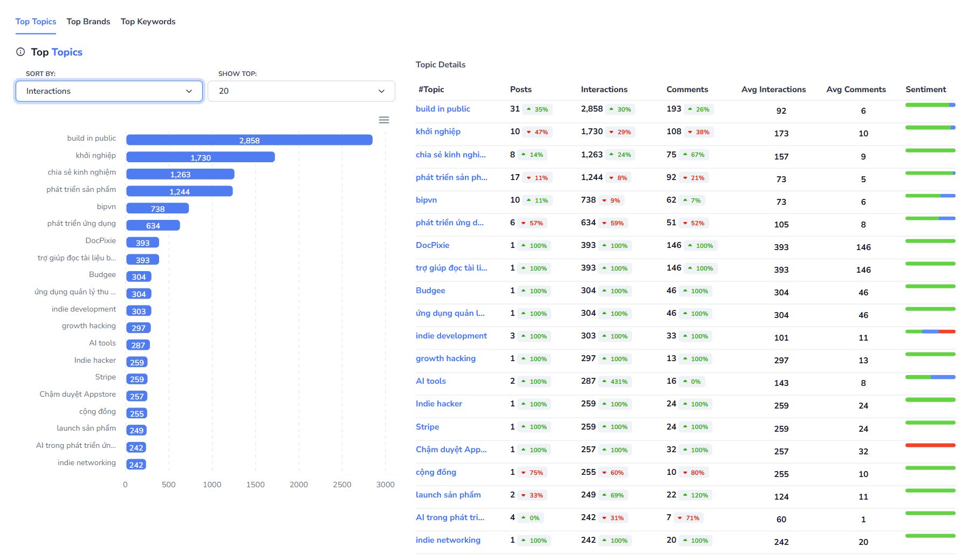Click the 2,858 interactions value in the table
The image size is (968, 560).
(x=592, y=109)
